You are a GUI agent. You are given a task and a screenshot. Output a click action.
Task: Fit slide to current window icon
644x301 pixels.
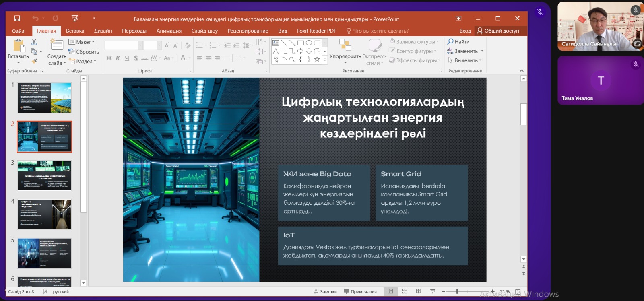click(x=518, y=291)
